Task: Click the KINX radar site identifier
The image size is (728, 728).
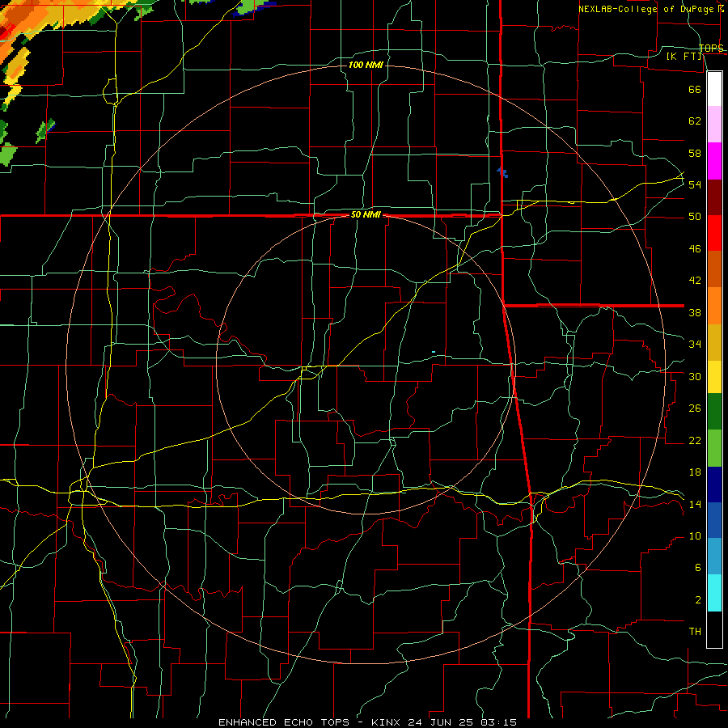Action: pyautogui.click(x=387, y=722)
